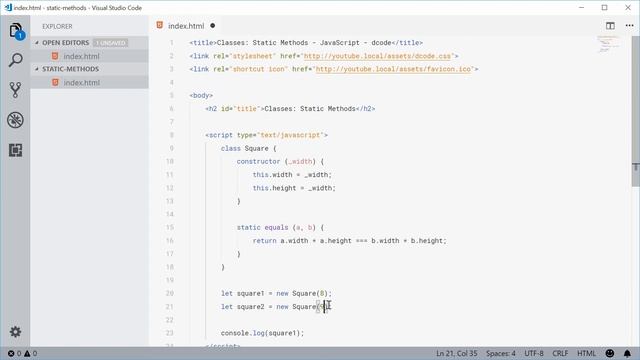The image size is (640, 360).
Task: Click the errors count icon in status bar
Action: point(11,353)
